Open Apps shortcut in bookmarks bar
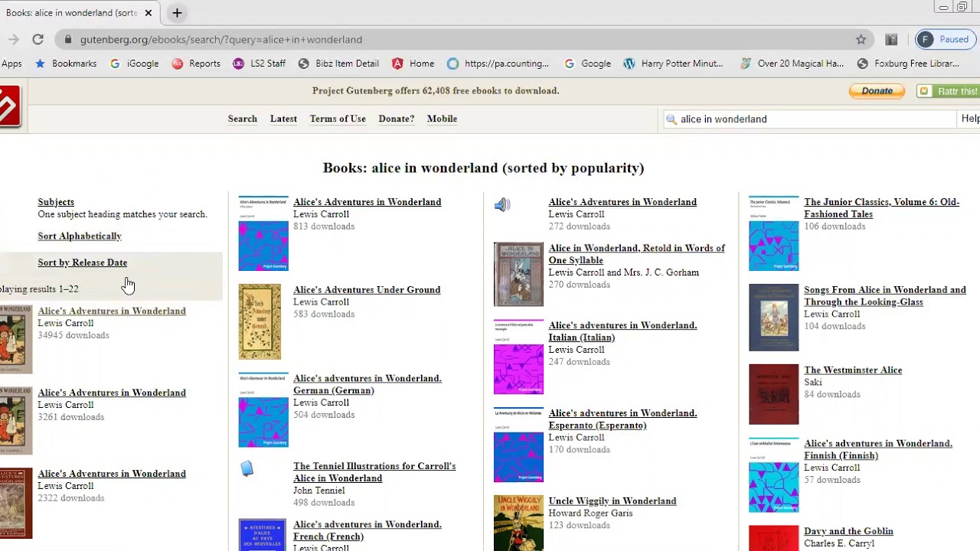Image resolution: width=980 pixels, height=551 pixels. pos(11,64)
